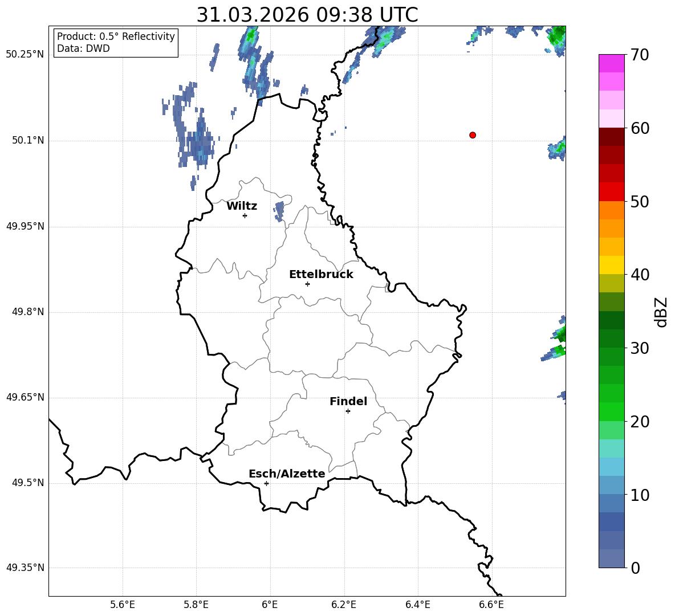Click the Wiltz label text
Image resolution: width=675 pixels, height=616 pixels.
242,206
